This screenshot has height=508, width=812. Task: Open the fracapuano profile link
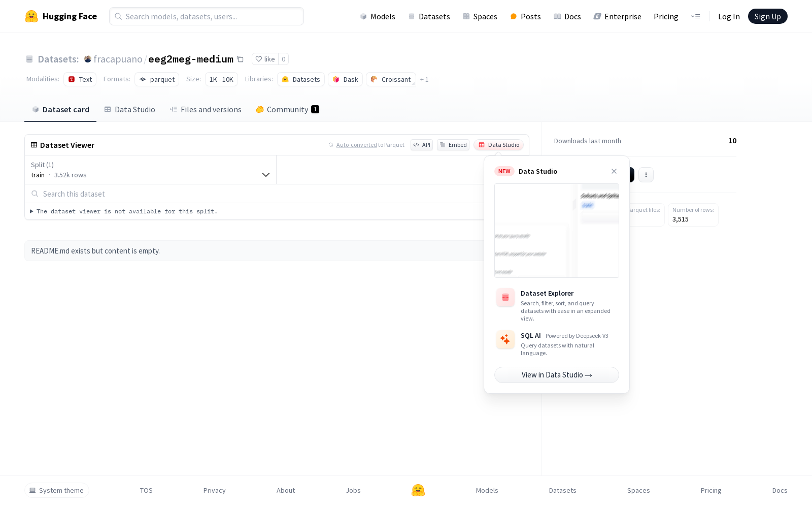pyautogui.click(x=118, y=59)
